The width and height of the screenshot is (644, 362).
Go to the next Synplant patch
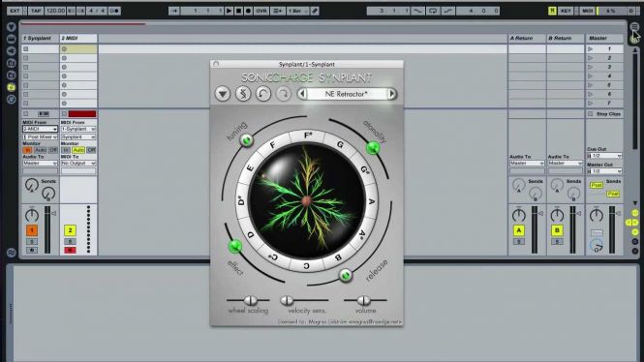point(392,94)
